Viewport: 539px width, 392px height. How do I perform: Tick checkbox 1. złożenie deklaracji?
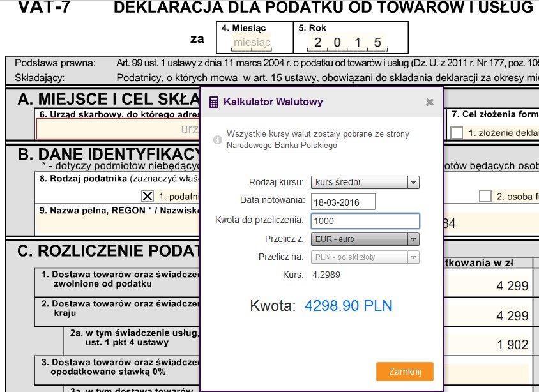tap(457, 133)
